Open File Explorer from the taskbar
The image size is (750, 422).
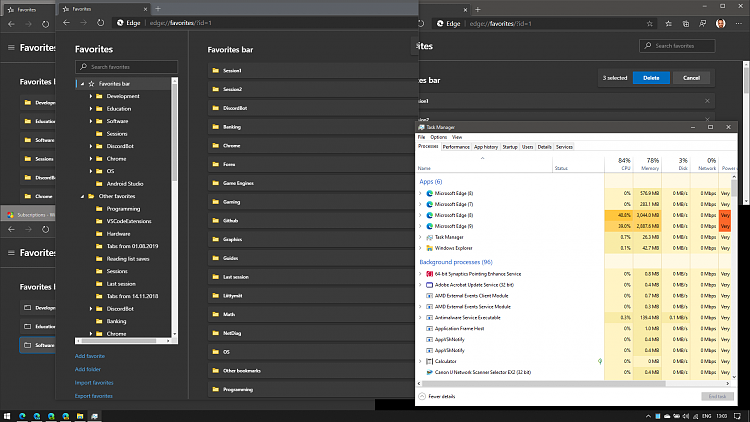pyautogui.click(x=80, y=416)
